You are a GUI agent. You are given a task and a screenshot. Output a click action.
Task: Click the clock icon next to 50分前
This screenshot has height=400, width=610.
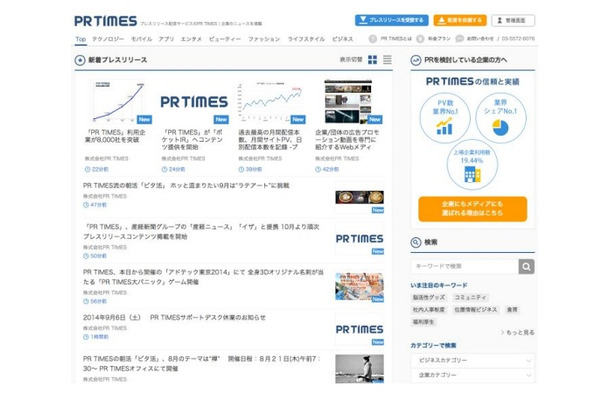pos(86,256)
